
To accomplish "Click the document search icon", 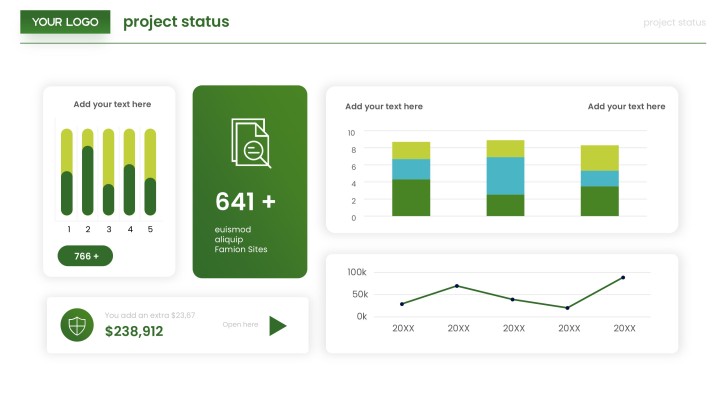I will tap(250, 143).
